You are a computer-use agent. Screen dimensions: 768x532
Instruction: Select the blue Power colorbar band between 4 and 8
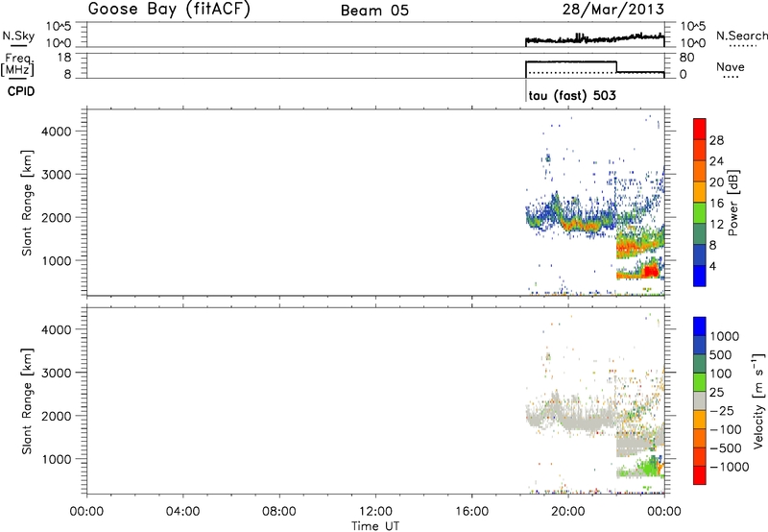tap(700, 254)
